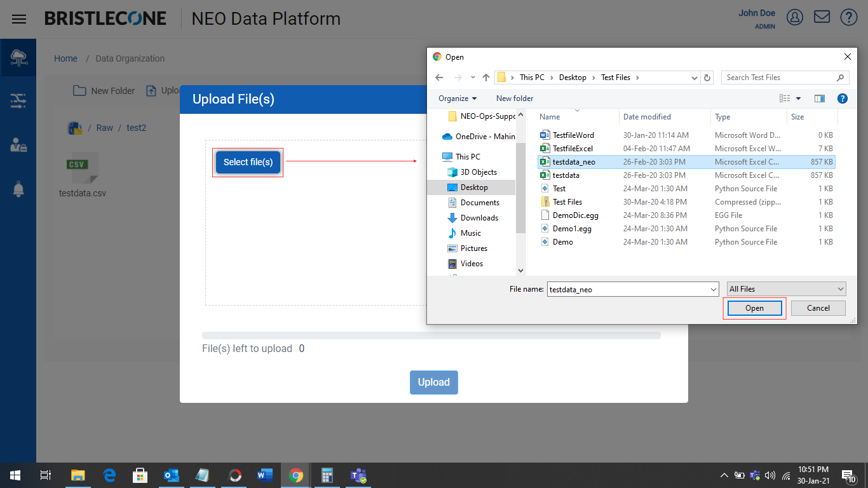Go to the Raw breadcrumb folder
The image size is (868, 488).
[105, 128]
